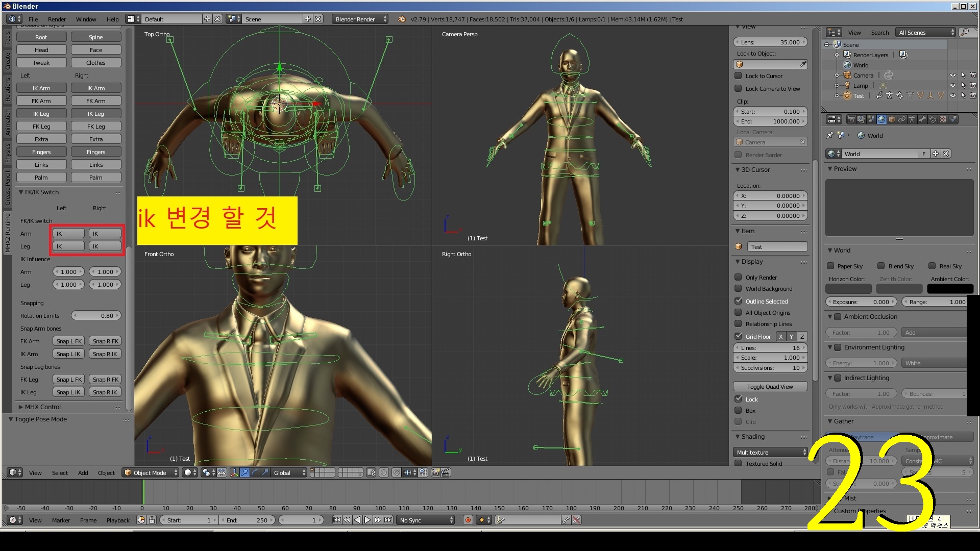Open Constraints tab in Properties header
980x551 pixels.
(x=902, y=119)
